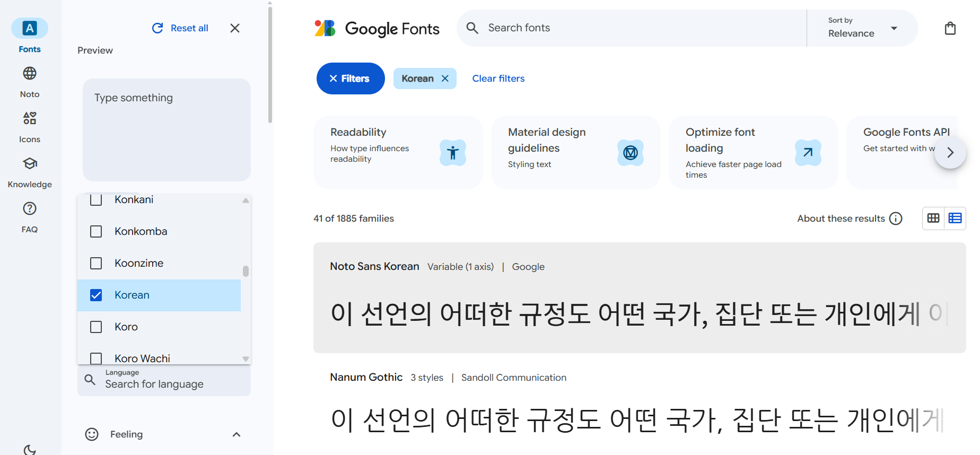Open Optimize font loading card
The height and width of the screenshot is (455, 980).
point(754,152)
